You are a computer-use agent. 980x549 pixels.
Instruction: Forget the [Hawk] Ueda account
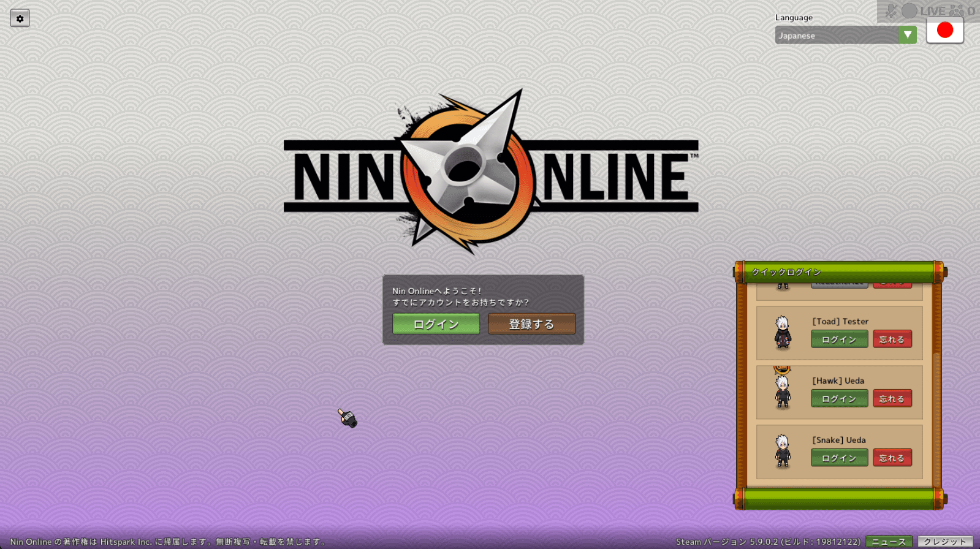tap(892, 399)
